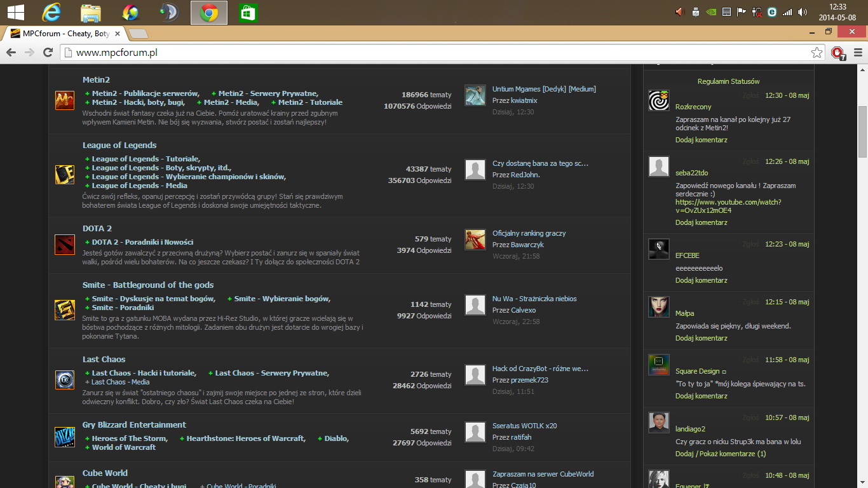Open Hearthstone: Heroes of Warcraft subforum

tap(246, 438)
